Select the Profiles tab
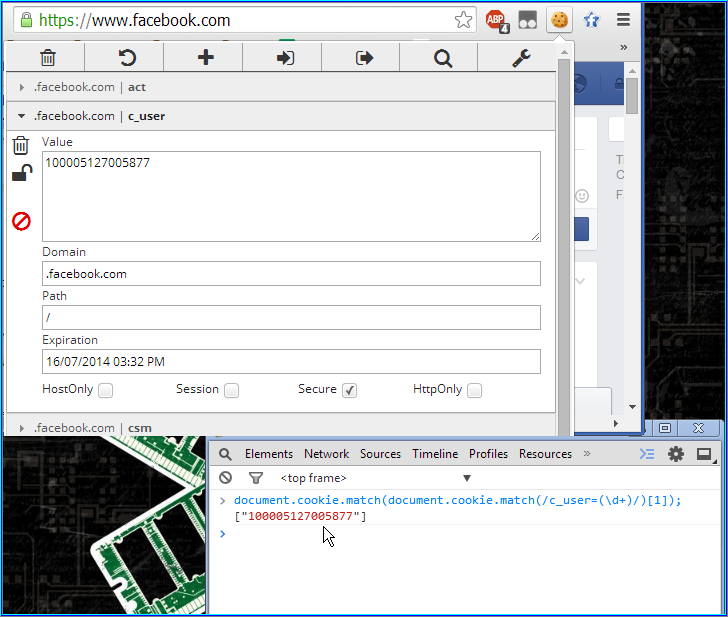 click(x=488, y=454)
